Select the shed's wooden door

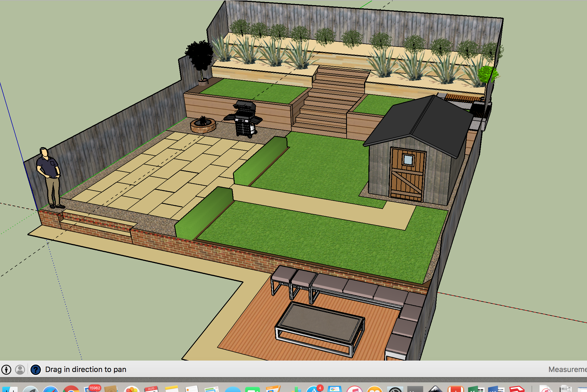coord(408,174)
